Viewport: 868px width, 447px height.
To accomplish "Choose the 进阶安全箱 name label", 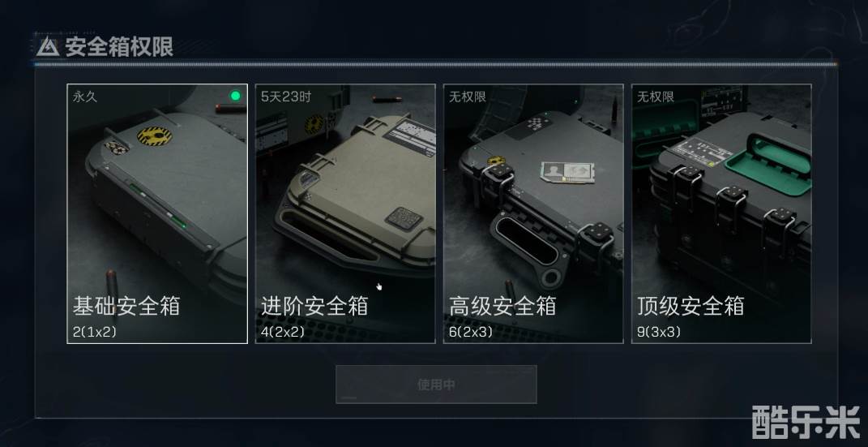I will pos(314,306).
